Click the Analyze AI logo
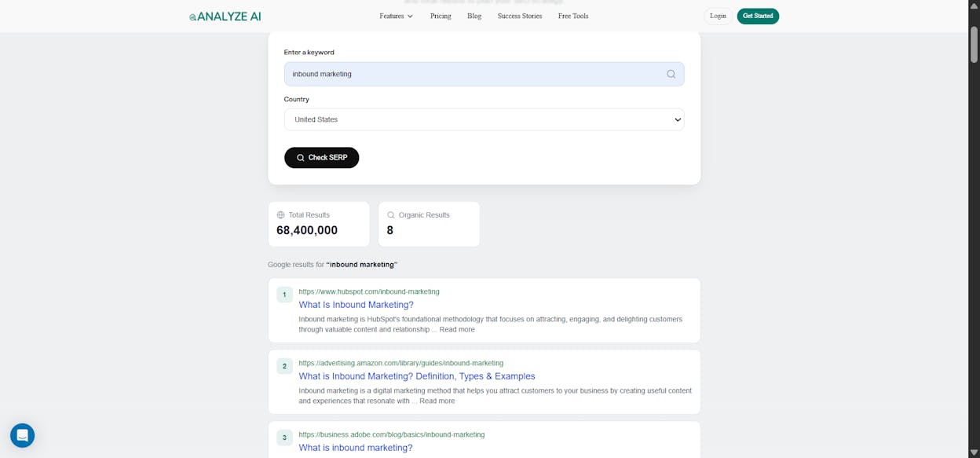The image size is (980, 458). 225,16
